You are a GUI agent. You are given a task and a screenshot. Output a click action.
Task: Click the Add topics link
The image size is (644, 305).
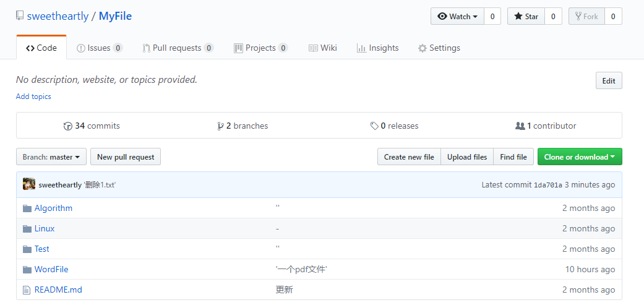(x=33, y=97)
